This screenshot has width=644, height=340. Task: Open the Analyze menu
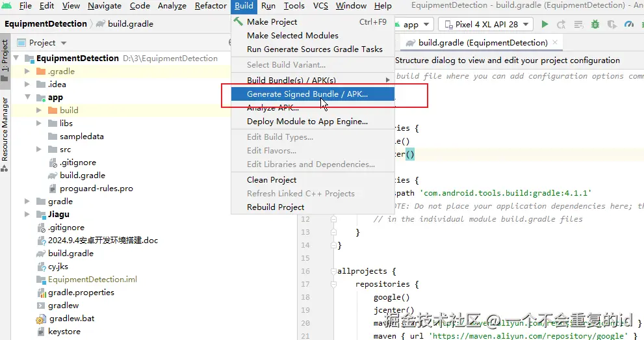172,6
